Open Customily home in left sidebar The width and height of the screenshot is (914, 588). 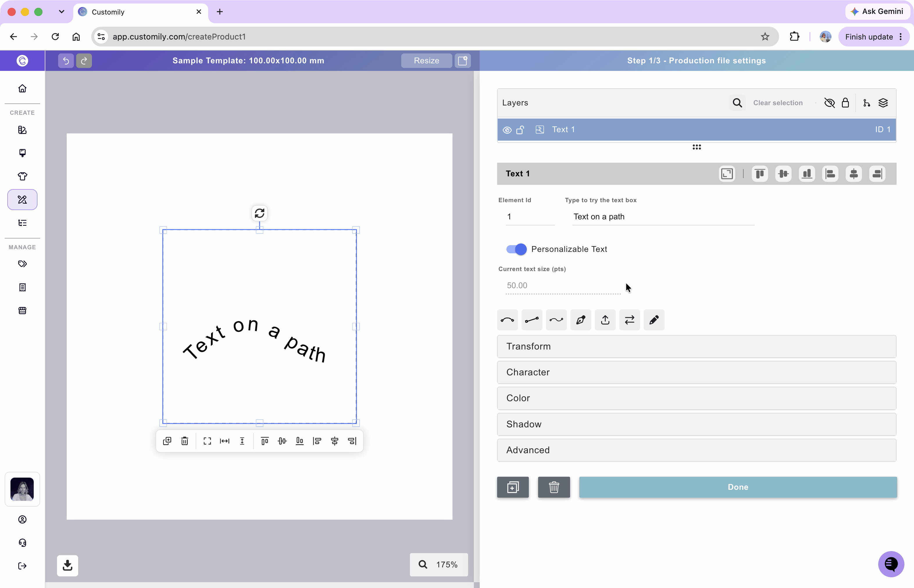[23, 89]
